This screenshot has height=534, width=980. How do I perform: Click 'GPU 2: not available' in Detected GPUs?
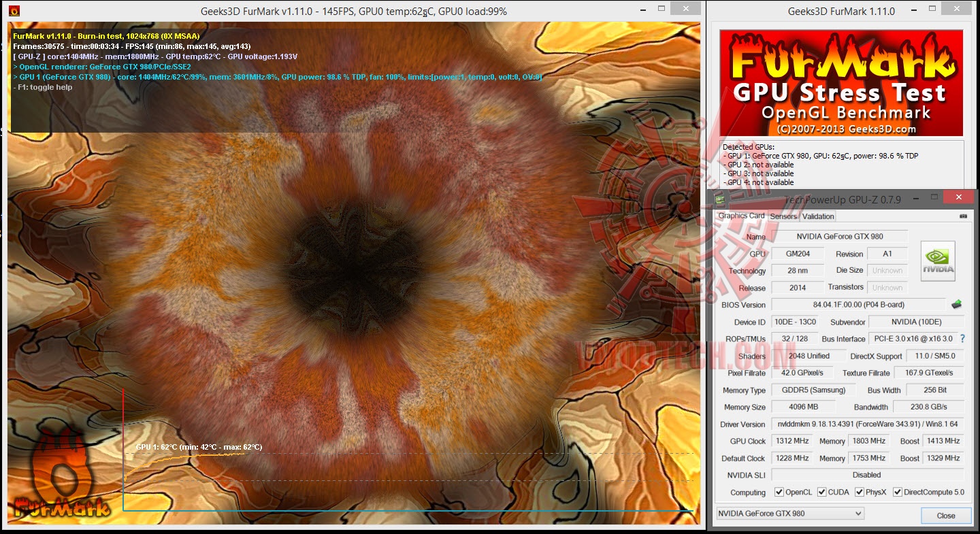[759, 165]
